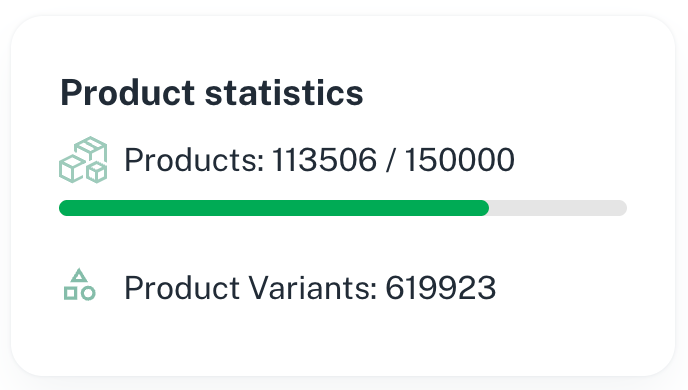Screen dimensions: 688x390
Task: Click the small right cube of boxes icon
Action: [97, 172]
